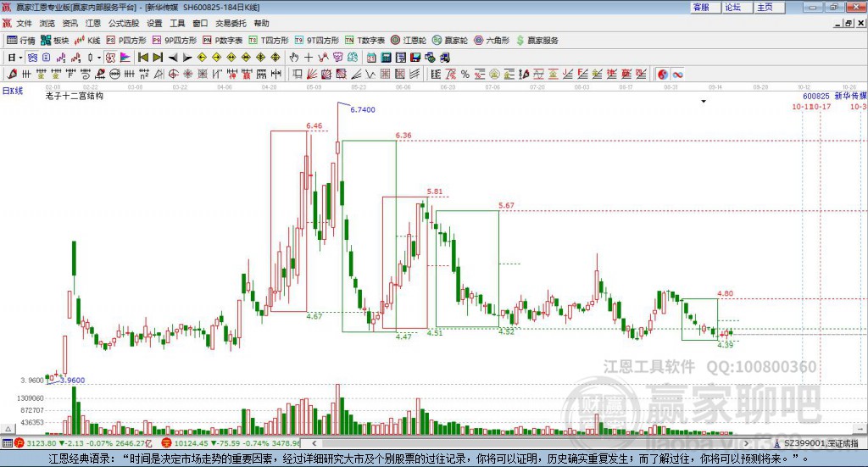The height and width of the screenshot is (467, 868).
Task: Select the zigzag wave line tool
Action: click(x=370, y=74)
